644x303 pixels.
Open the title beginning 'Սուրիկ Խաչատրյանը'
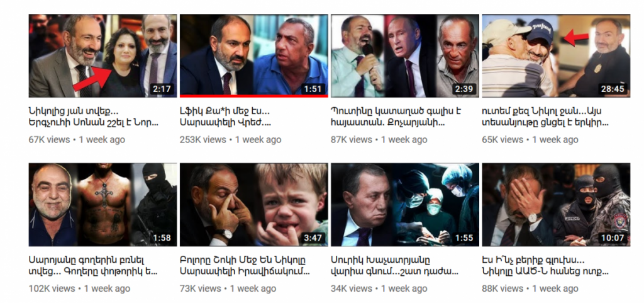[x=395, y=266]
